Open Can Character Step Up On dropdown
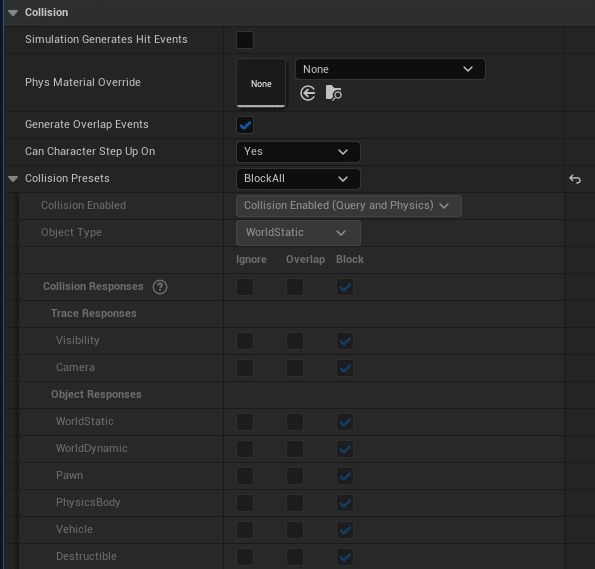This screenshot has height=569, width=595. point(298,152)
